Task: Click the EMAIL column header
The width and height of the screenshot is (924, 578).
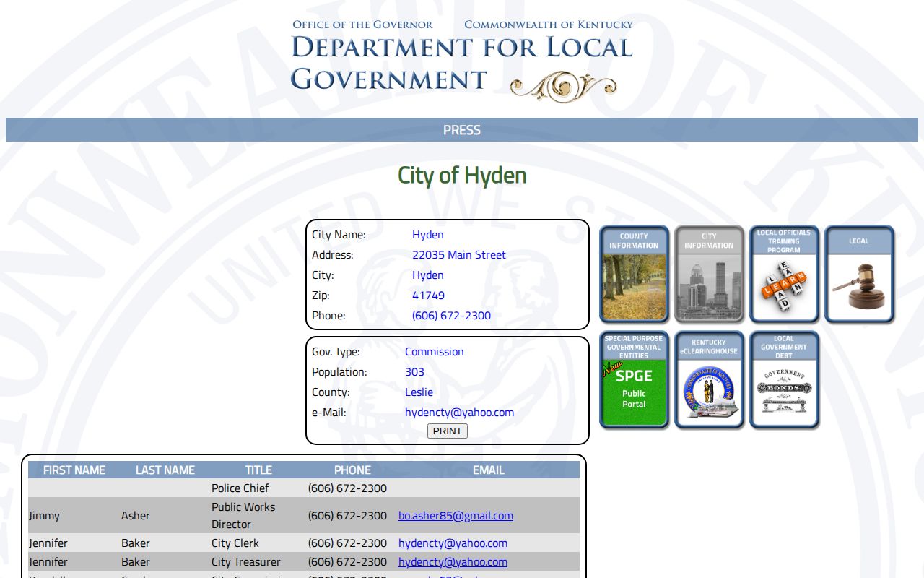Action: [x=489, y=470]
